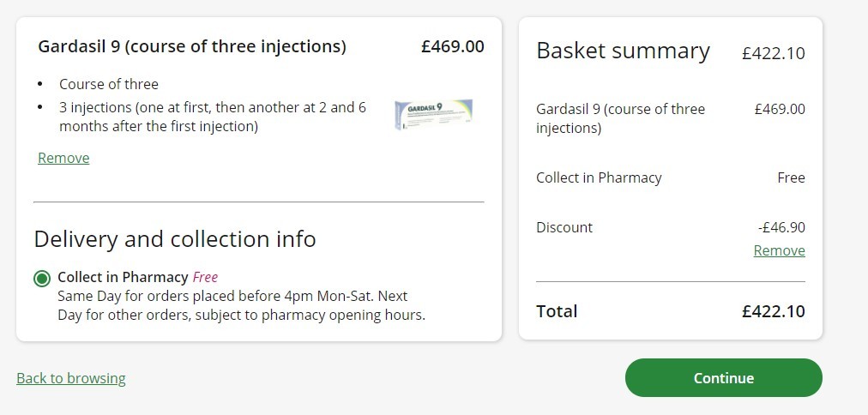Remove the discount from basket summary
The image size is (868, 415).
(x=779, y=250)
